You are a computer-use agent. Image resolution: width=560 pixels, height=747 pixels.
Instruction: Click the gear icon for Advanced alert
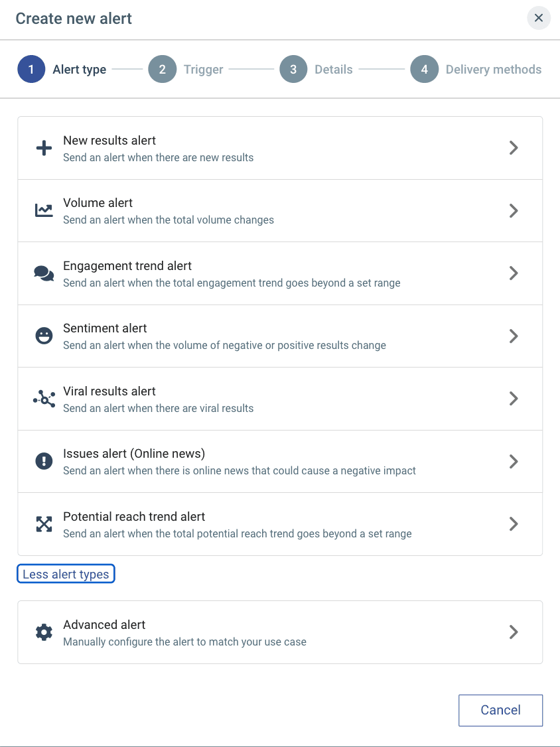pos(44,632)
